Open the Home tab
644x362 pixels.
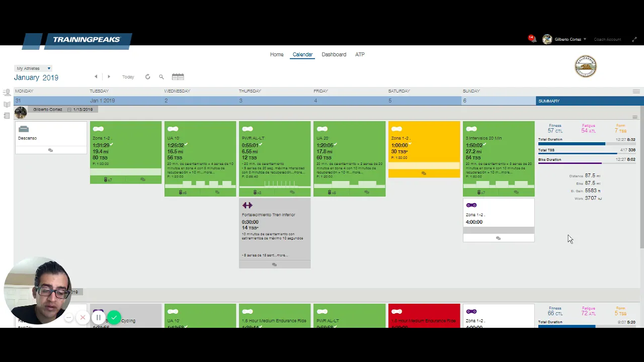click(x=277, y=54)
